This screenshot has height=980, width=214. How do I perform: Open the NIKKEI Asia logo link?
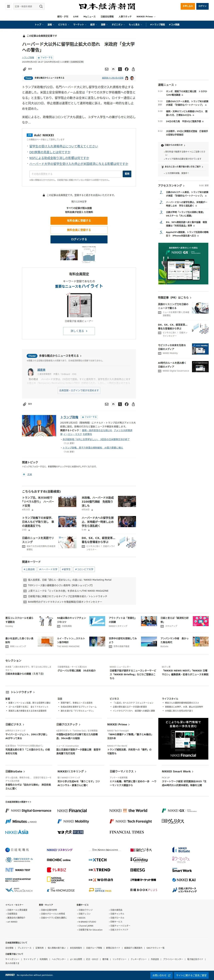coord(17,832)
